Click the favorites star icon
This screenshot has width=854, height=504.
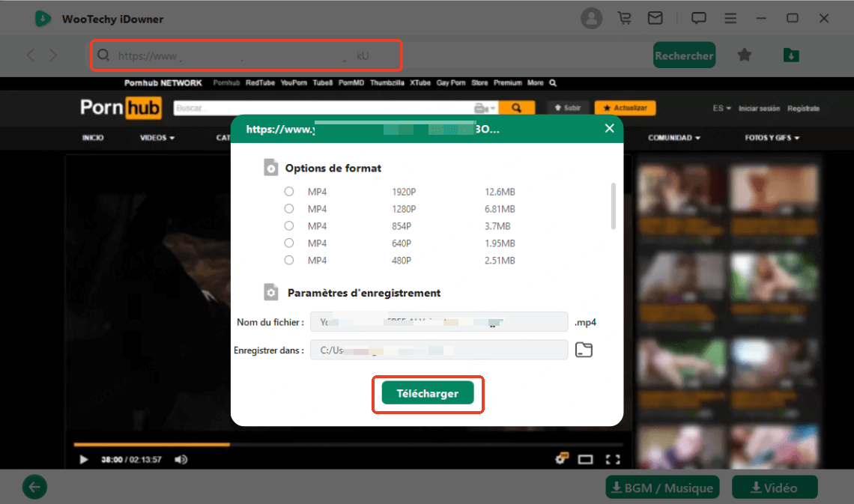(745, 55)
